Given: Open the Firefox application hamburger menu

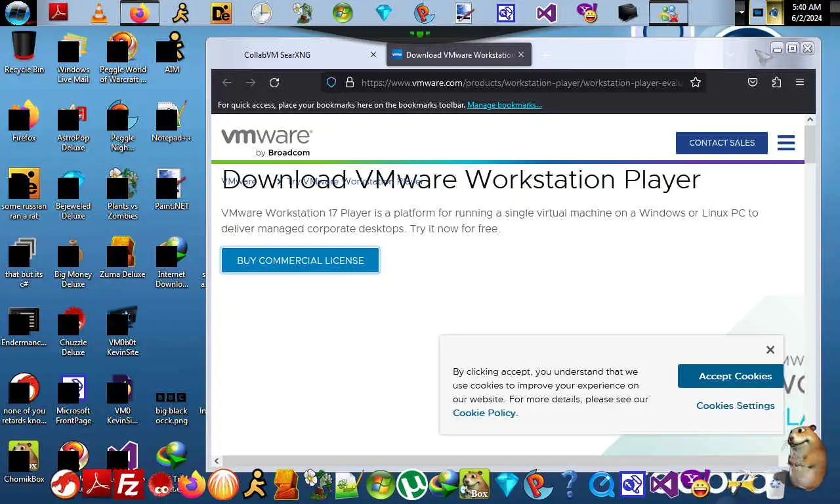Looking at the screenshot, I should coord(799,82).
